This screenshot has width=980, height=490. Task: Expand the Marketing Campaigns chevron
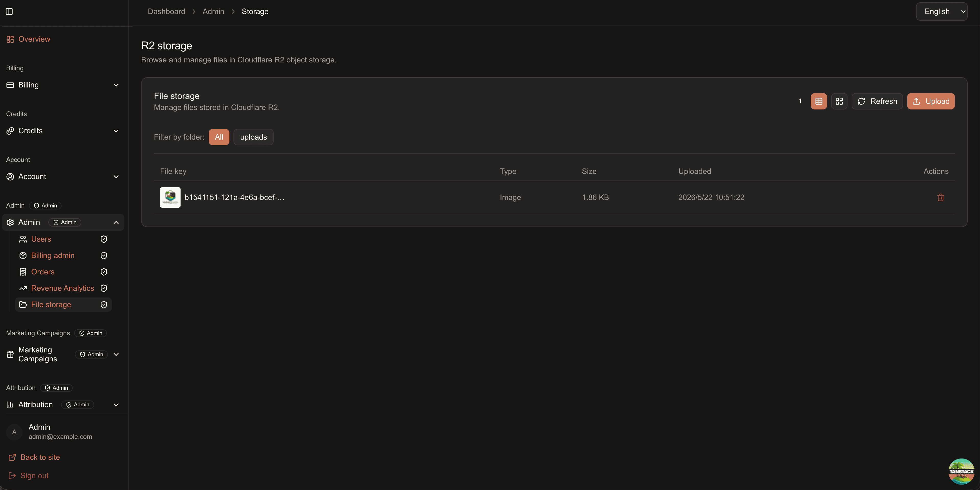pos(116,354)
